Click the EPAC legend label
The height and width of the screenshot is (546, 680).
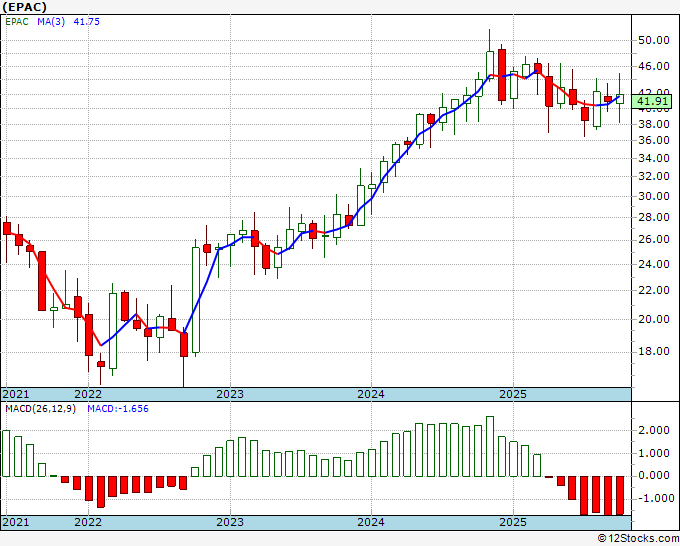point(17,22)
